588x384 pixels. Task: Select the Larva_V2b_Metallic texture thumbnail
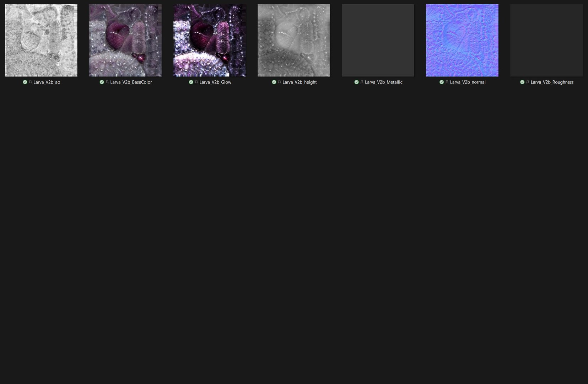point(378,40)
